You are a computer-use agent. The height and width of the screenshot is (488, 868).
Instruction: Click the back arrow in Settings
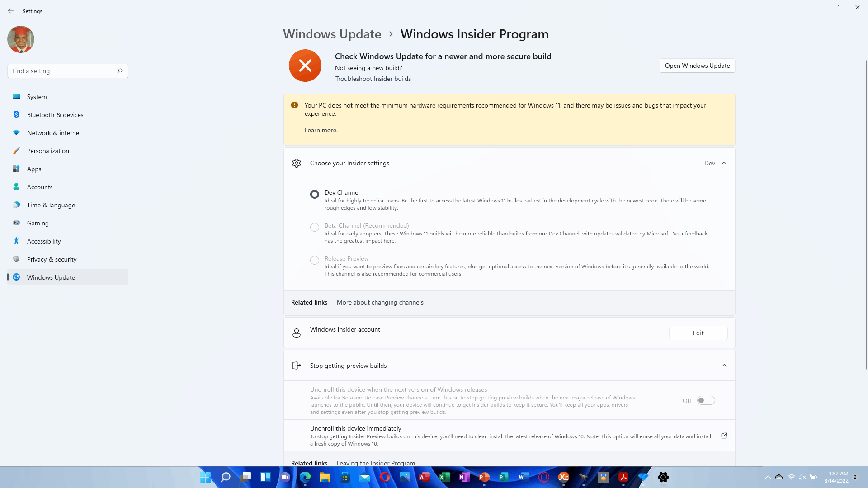(x=11, y=11)
